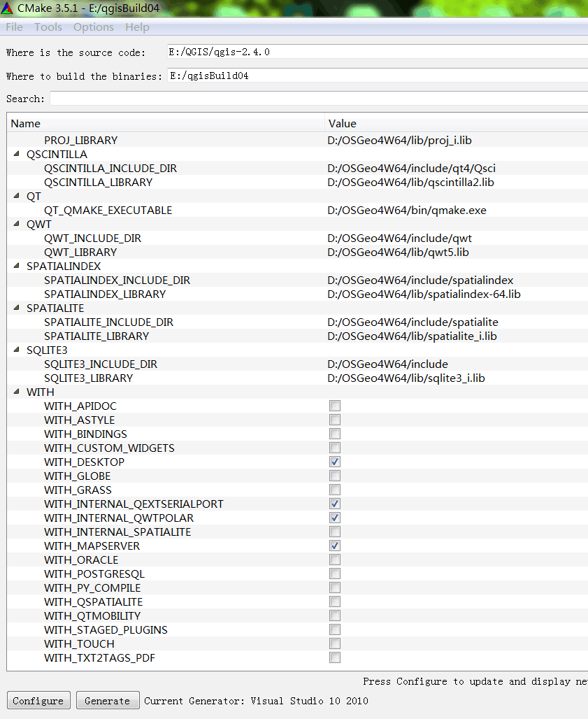Viewport: 588px width, 719px height.
Task: Click value D:/OSGeo4W64/bin/qmake.exe
Action: 407,210
